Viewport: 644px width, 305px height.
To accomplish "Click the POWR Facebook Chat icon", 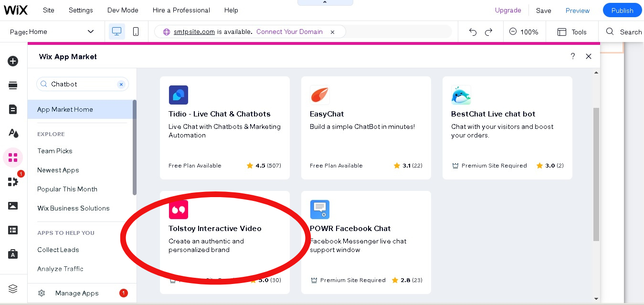I will click(320, 210).
